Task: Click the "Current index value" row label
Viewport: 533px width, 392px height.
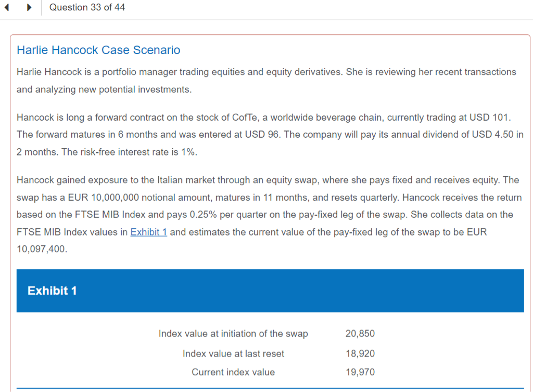Action: coord(233,372)
